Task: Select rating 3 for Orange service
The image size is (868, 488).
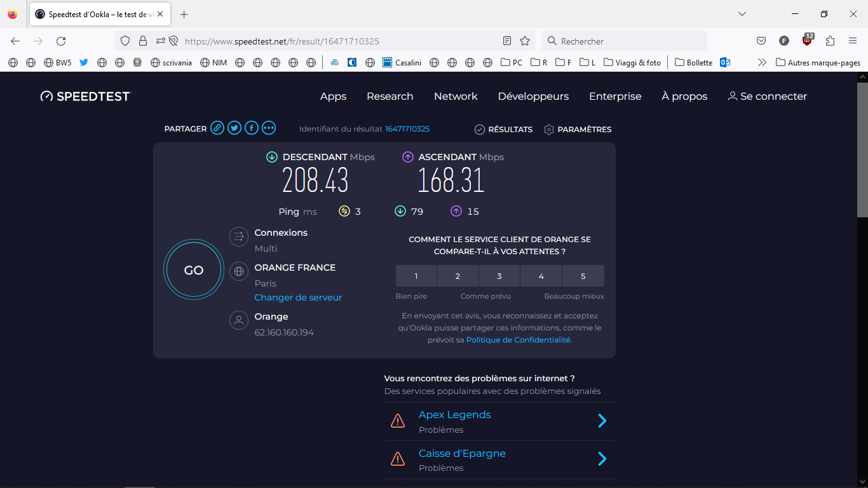Action: 499,276
